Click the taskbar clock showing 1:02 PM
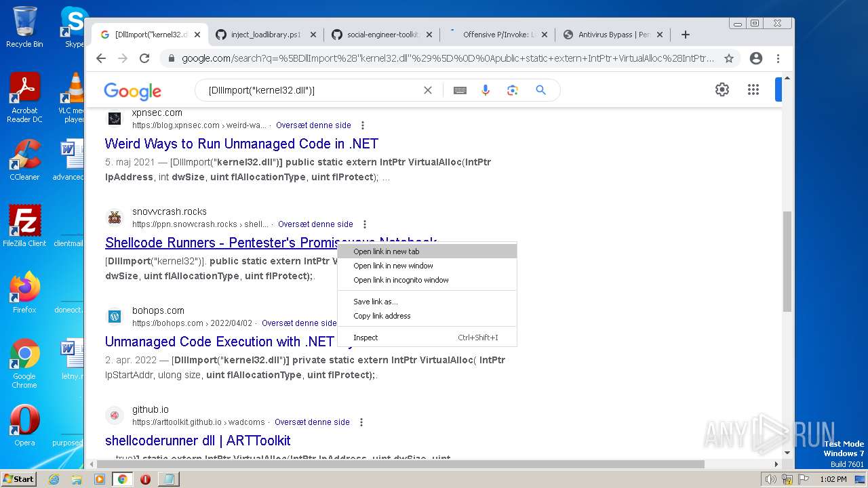 (x=832, y=479)
